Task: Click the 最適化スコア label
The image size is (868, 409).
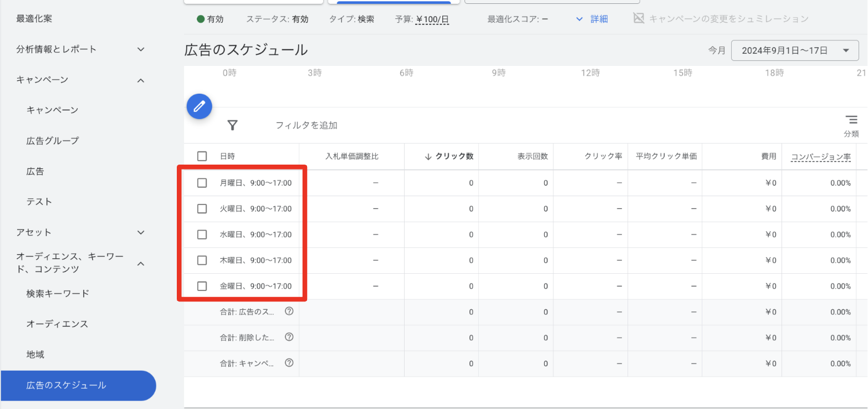Action: pyautogui.click(x=518, y=19)
